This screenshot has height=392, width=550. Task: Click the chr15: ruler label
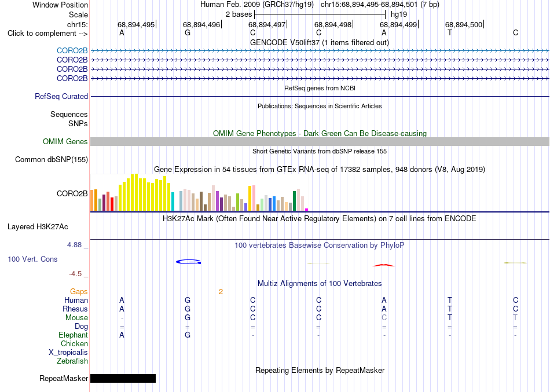77,24
